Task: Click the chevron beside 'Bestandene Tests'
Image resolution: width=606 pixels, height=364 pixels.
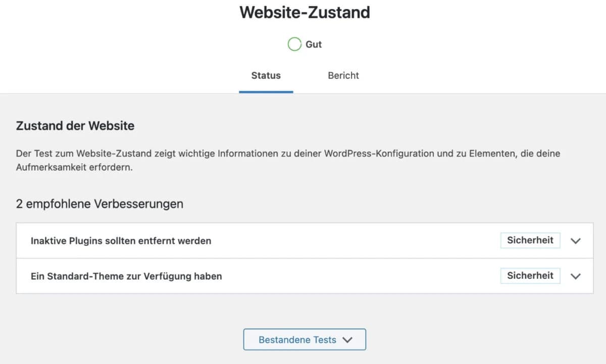Action: (347, 340)
